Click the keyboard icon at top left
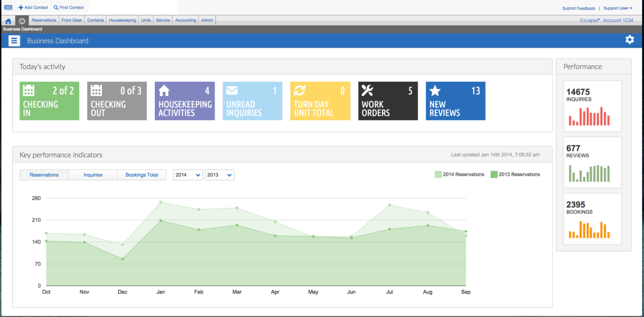 pos(8,7)
